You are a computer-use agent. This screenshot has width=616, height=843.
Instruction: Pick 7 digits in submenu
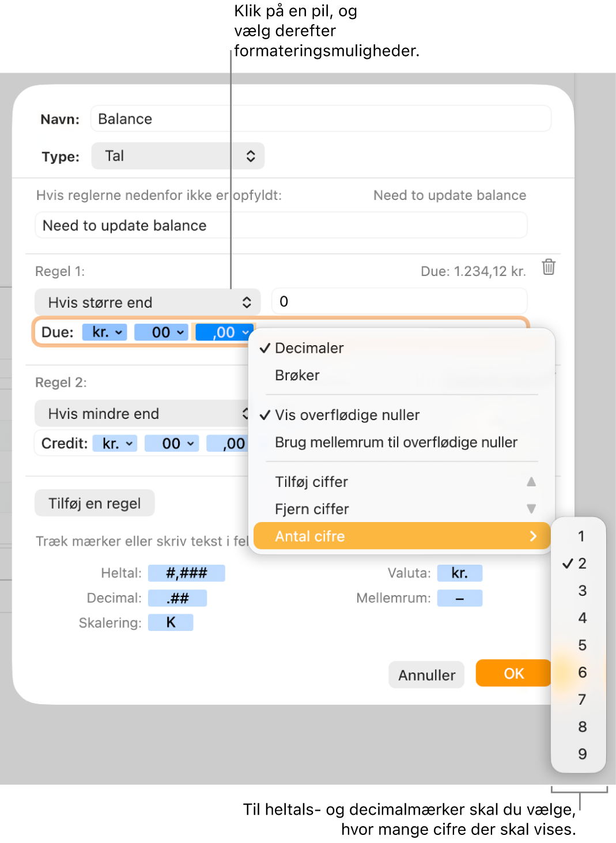[579, 700]
